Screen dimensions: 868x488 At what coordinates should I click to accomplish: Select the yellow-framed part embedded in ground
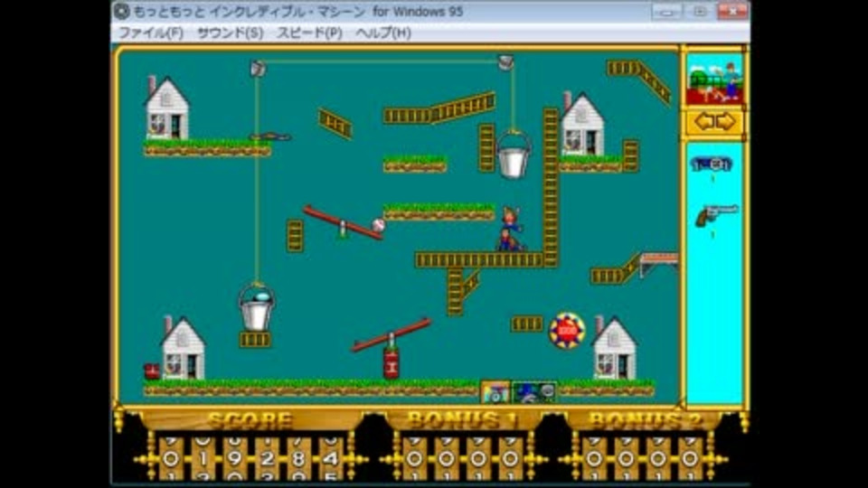pyautogui.click(x=495, y=392)
